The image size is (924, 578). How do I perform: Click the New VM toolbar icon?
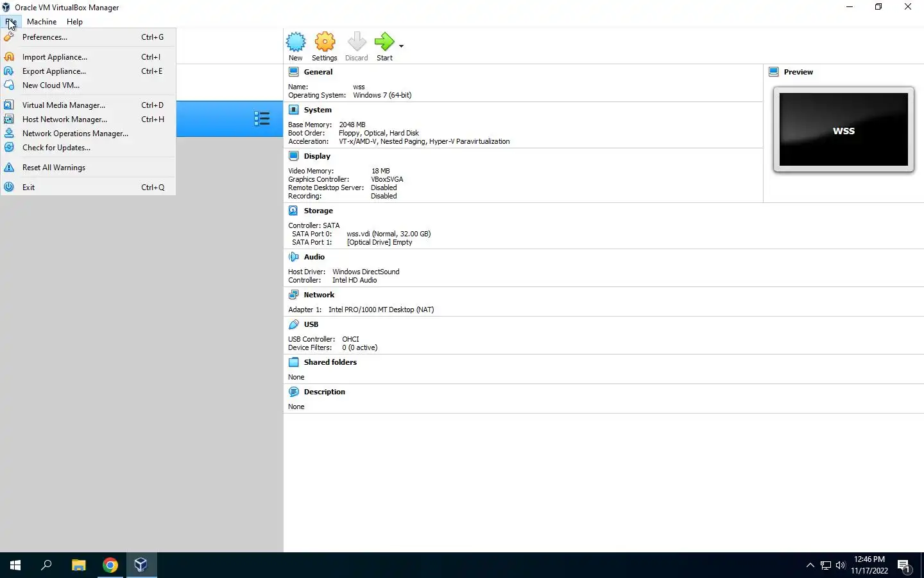[x=296, y=42]
